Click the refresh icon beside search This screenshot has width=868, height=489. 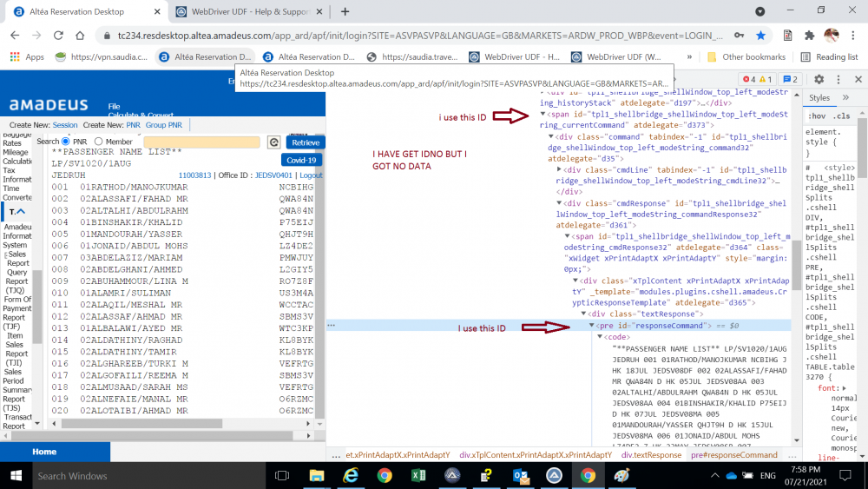(274, 142)
